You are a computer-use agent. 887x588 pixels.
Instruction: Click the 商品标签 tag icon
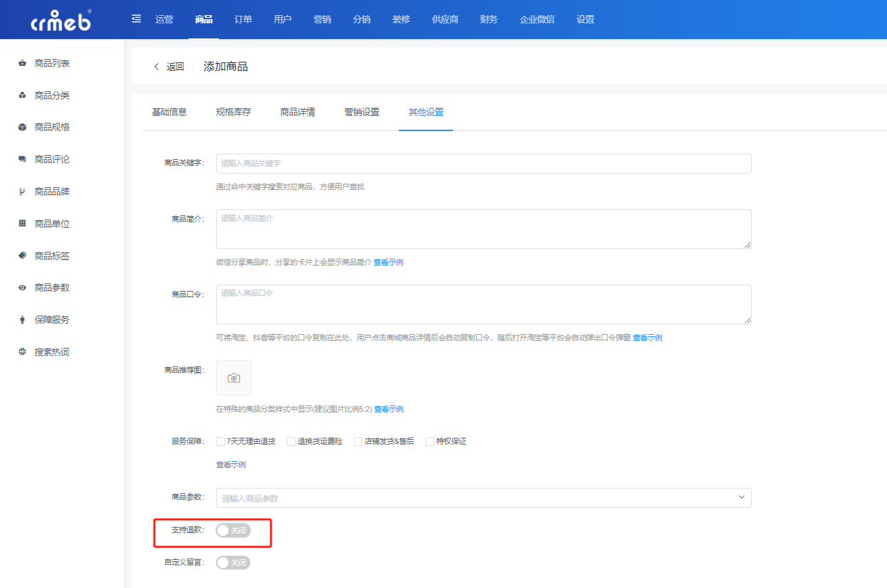(22, 256)
